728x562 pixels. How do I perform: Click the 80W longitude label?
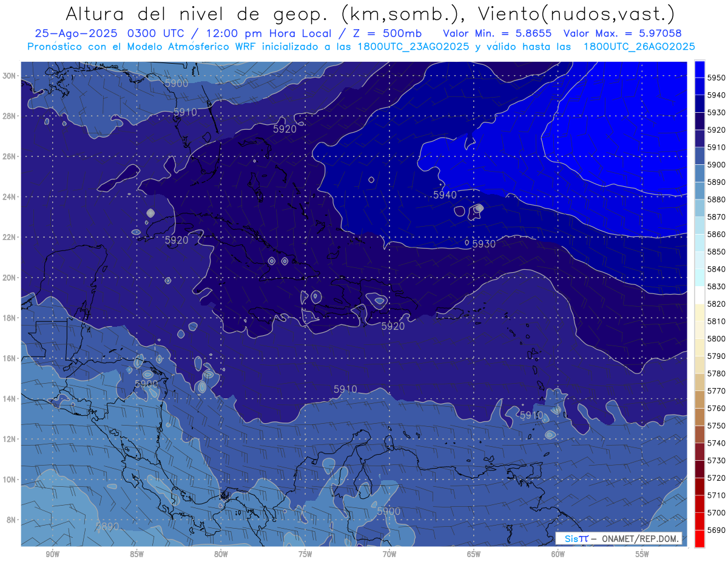coord(221,554)
